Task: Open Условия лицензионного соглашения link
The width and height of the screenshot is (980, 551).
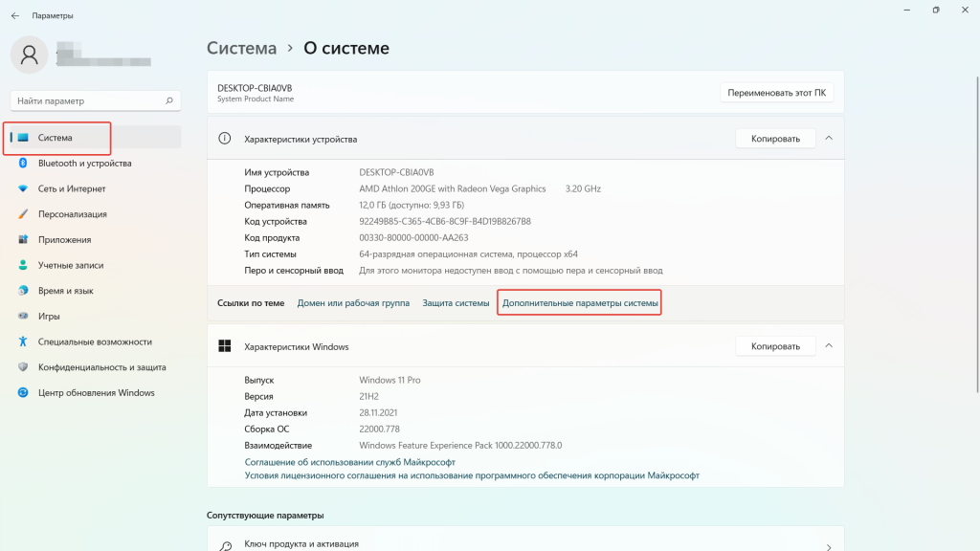Action: pyautogui.click(x=472, y=475)
